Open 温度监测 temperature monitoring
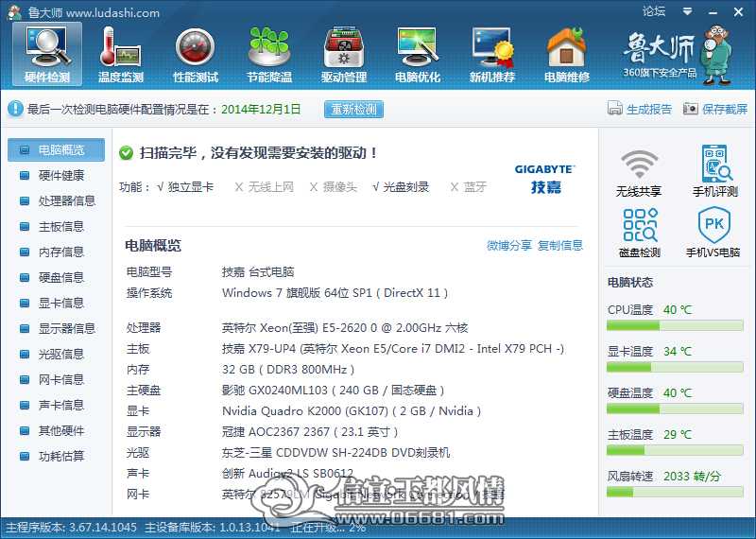Viewport: 756px width, 539px height. point(121,54)
